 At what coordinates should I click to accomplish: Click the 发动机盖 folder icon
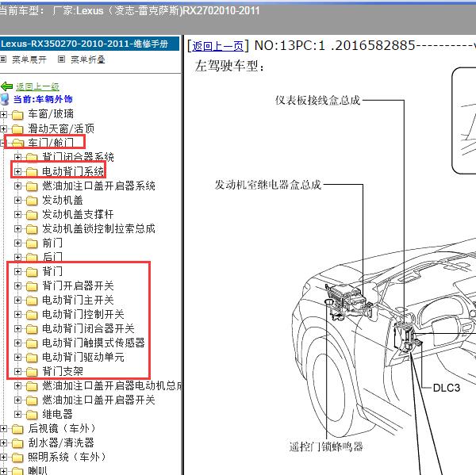(32, 201)
